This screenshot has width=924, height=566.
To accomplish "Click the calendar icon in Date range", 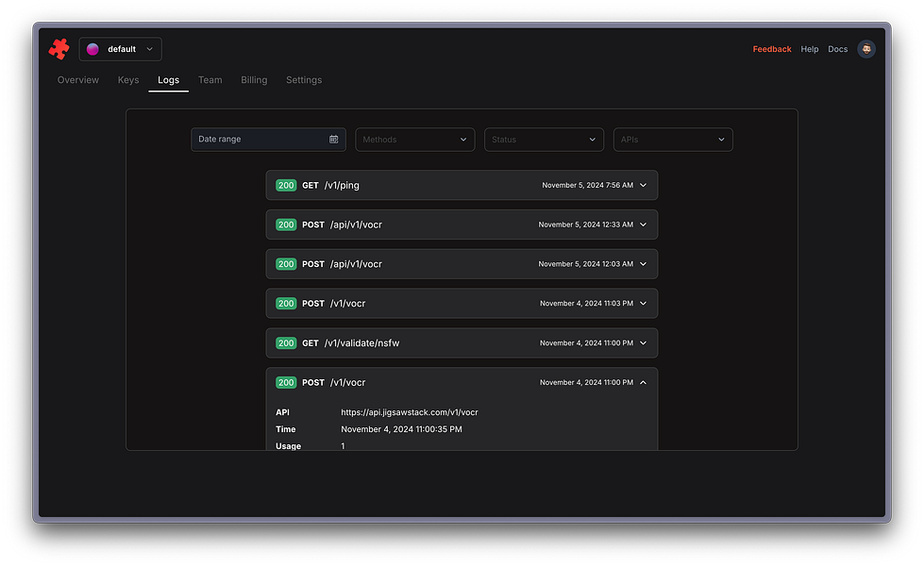I will tap(333, 140).
